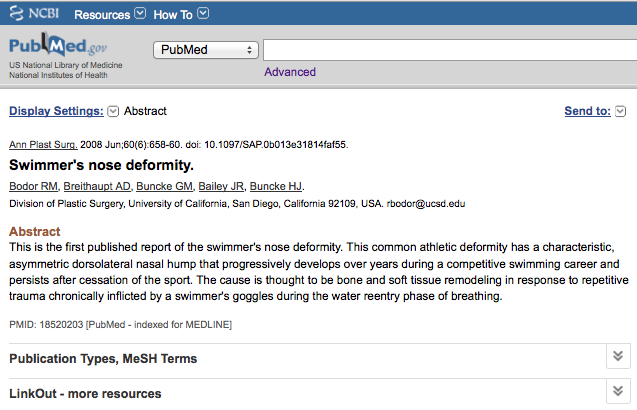
Task: Open the Send to arrow icon
Action: [x=620, y=111]
